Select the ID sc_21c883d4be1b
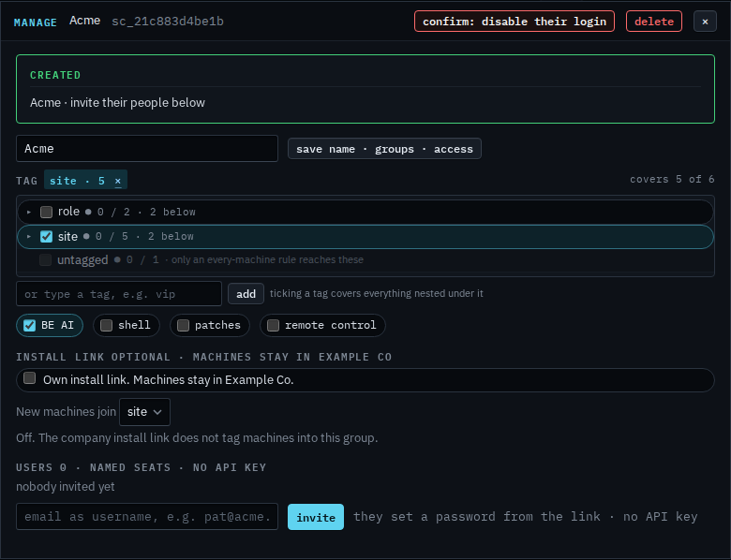The image size is (731, 560). point(168,22)
